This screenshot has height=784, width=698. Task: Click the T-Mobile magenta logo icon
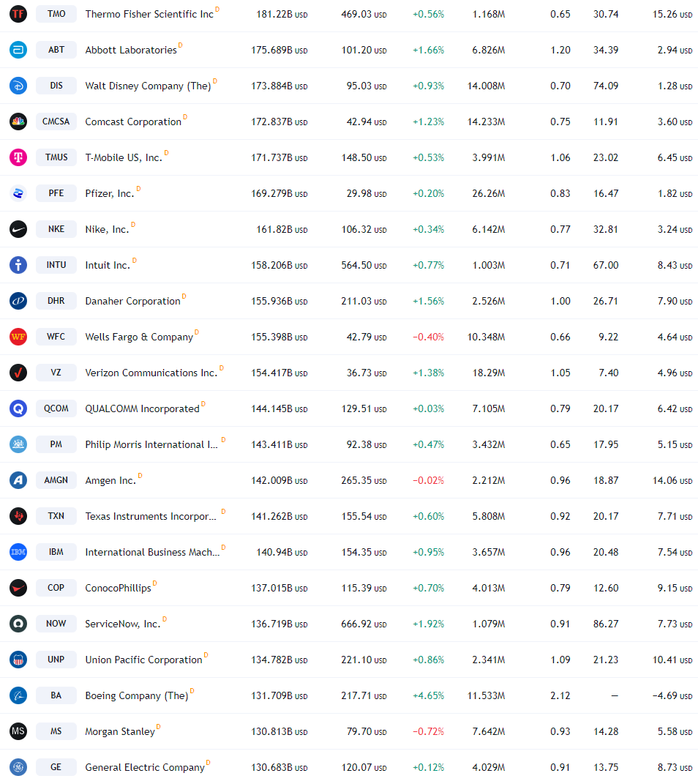(18, 157)
